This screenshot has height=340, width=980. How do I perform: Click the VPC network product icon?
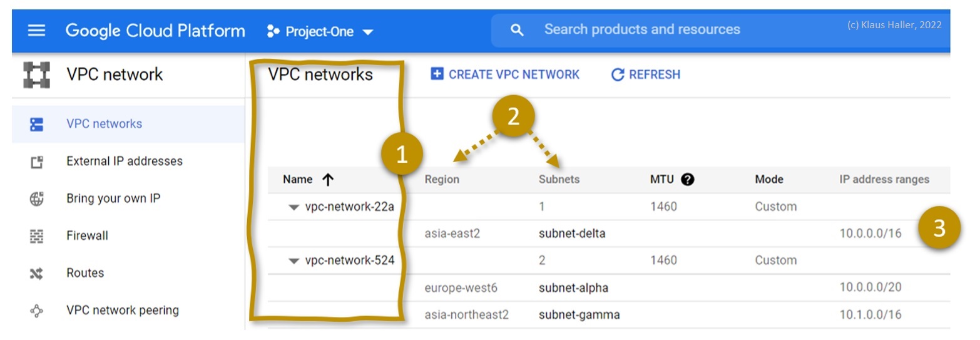coord(36,75)
